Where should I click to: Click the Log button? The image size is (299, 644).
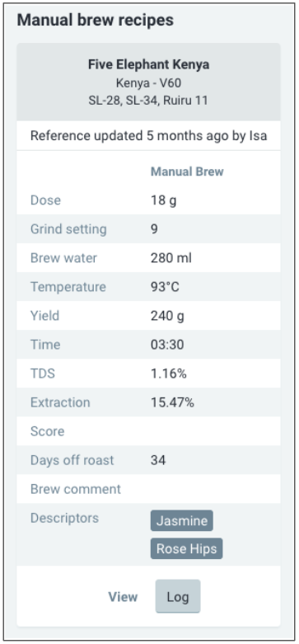pyautogui.click(x=178, y=596)
